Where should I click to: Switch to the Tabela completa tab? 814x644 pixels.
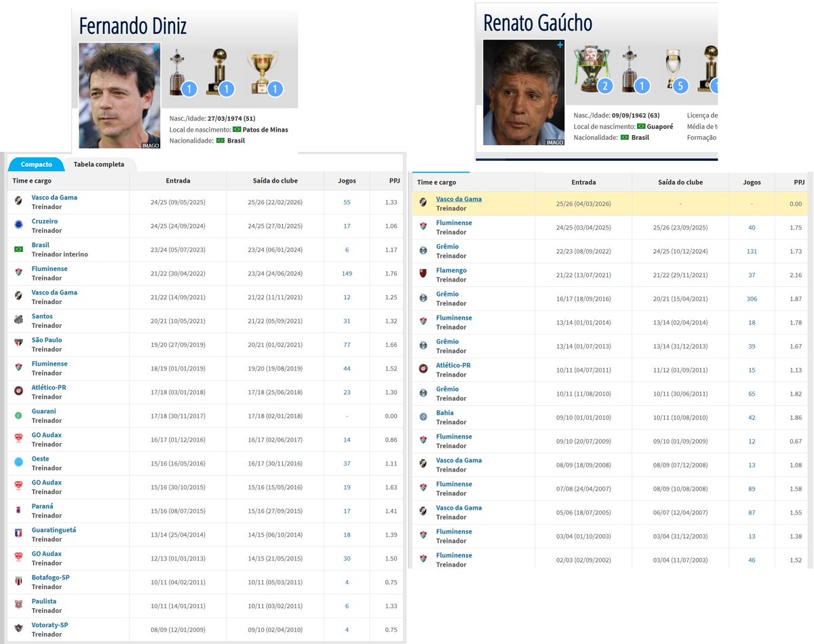click(x=99, y=164)
